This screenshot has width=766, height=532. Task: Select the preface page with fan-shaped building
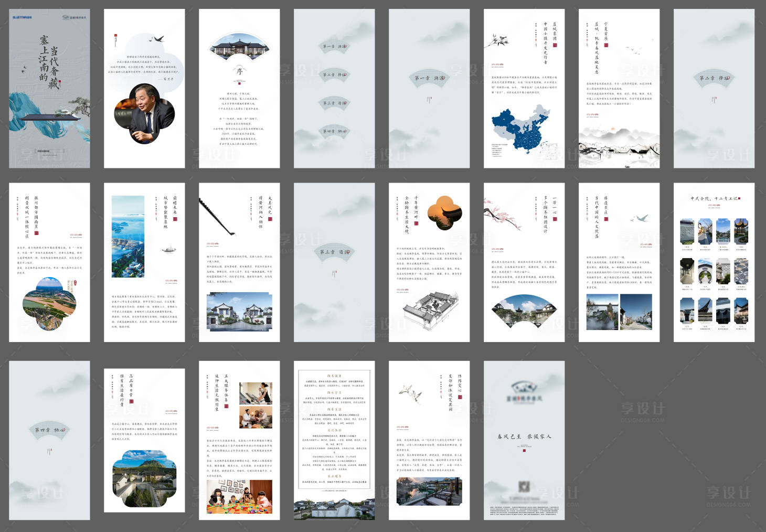[x=239, y=88]
